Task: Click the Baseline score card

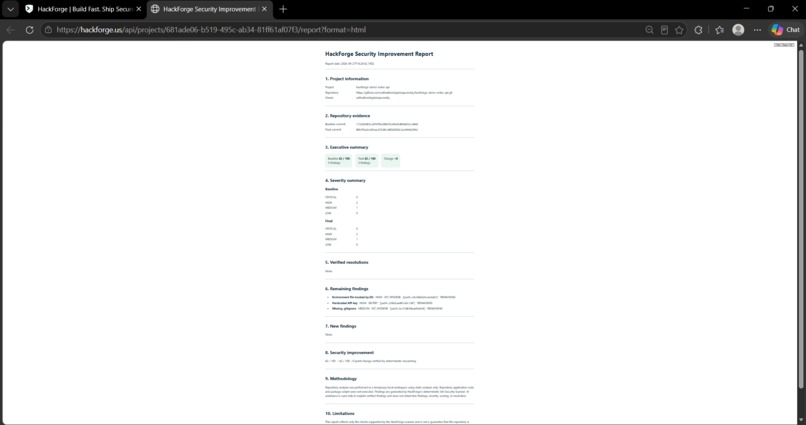Action: point(339,160)
